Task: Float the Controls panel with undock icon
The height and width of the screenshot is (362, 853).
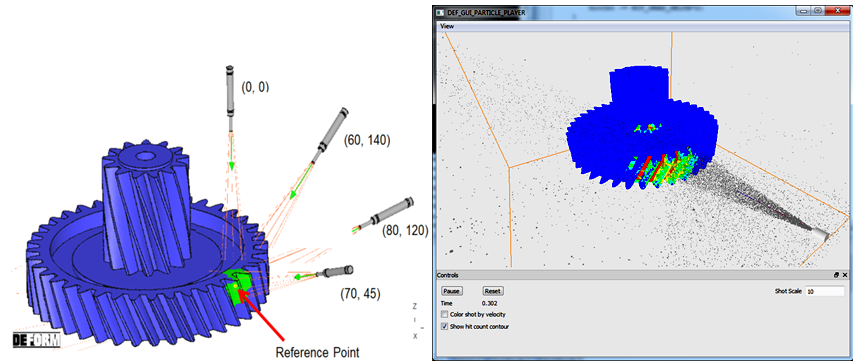Action: [x=837, y=275]
